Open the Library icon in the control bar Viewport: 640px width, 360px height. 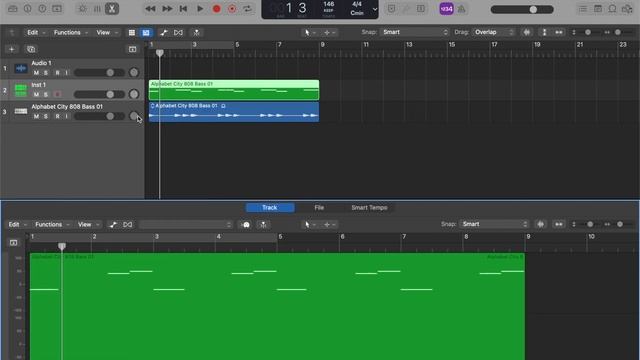[13, 9]
